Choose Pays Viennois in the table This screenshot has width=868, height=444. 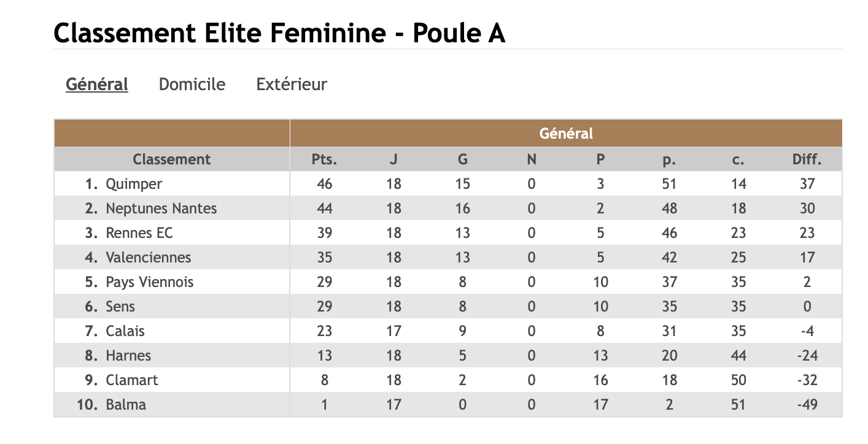(x=149, y=282)
